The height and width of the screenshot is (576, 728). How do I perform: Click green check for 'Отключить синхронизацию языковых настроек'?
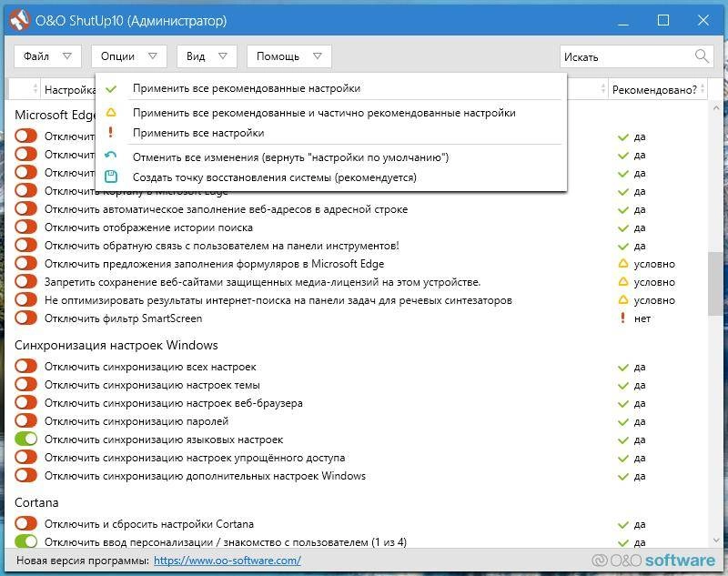click(623, 440)
